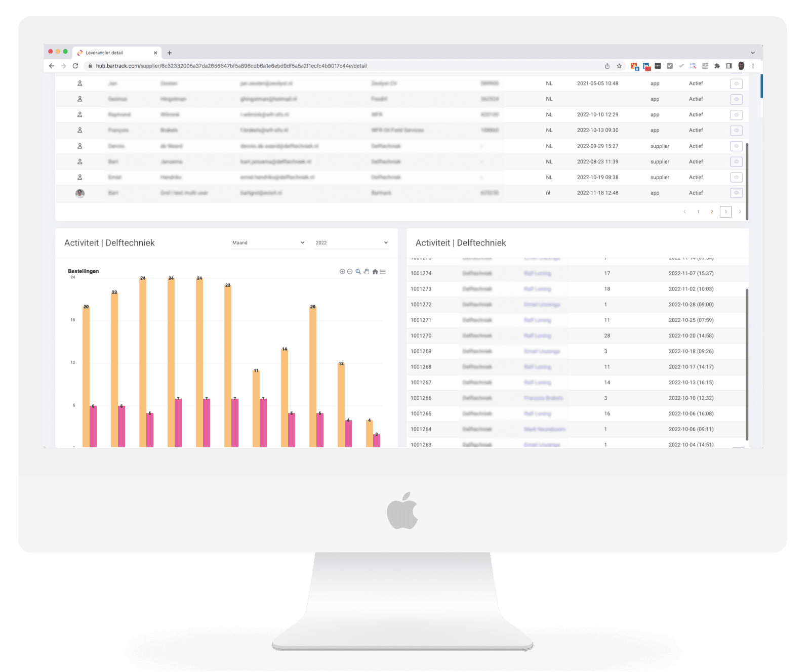The width and height of the screenshot is (810, 672).
Task: Click date 2022-10-06 (16:08)
Action: [x=691, y=414]
